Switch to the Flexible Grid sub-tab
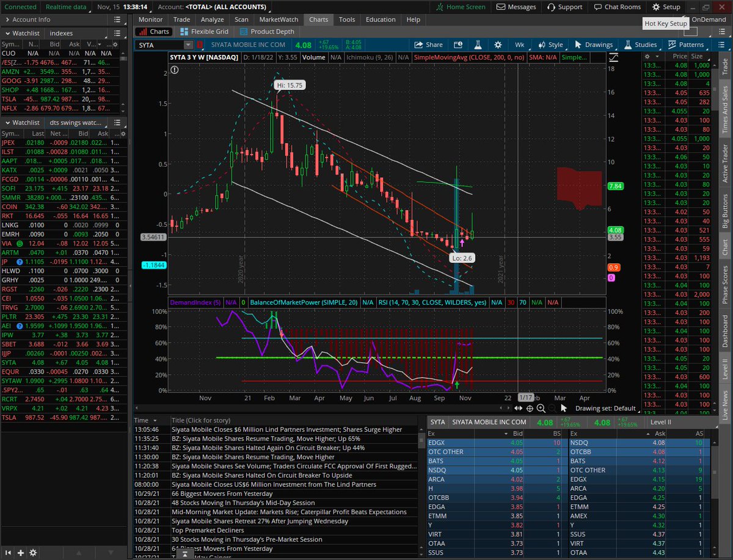The height and width of the screenshot is (560, 733). point(203,31)
